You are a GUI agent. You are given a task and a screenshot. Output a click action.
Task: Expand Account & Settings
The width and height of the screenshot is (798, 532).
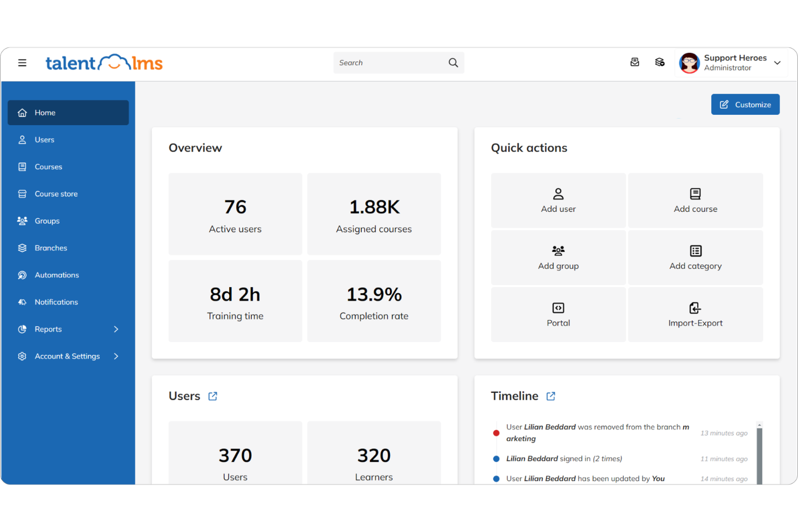coord(67,356)
